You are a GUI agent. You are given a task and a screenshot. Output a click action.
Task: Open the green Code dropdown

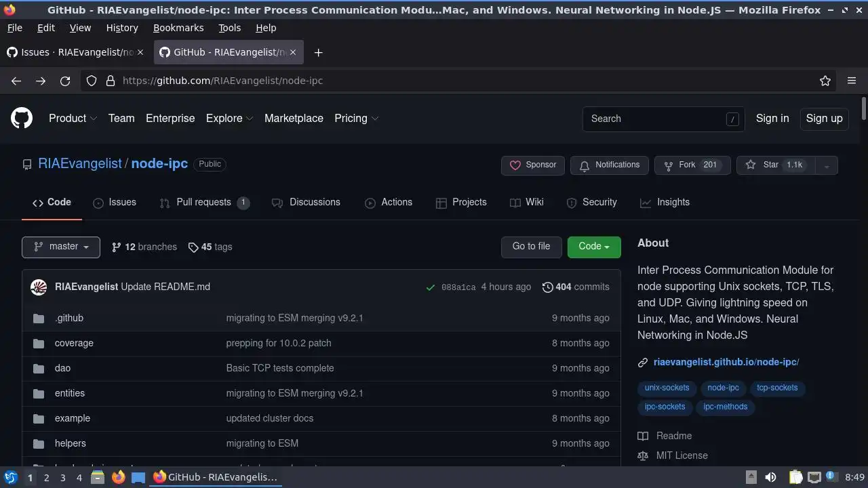tap(594, 247)
